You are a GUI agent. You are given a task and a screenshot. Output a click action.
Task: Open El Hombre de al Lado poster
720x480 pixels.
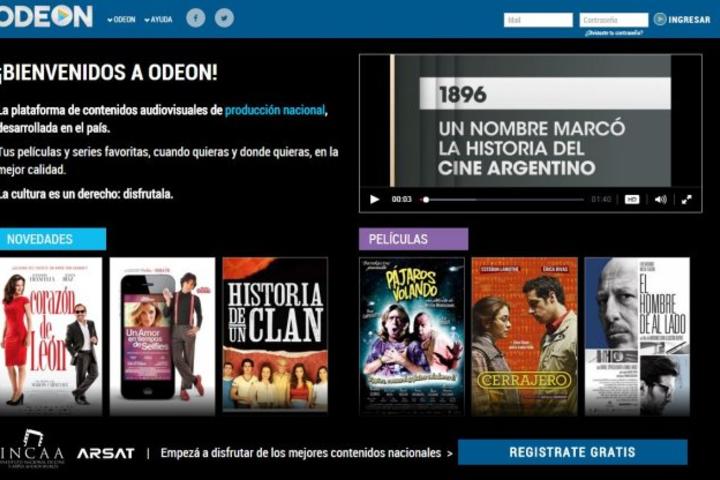click(637, 336)
